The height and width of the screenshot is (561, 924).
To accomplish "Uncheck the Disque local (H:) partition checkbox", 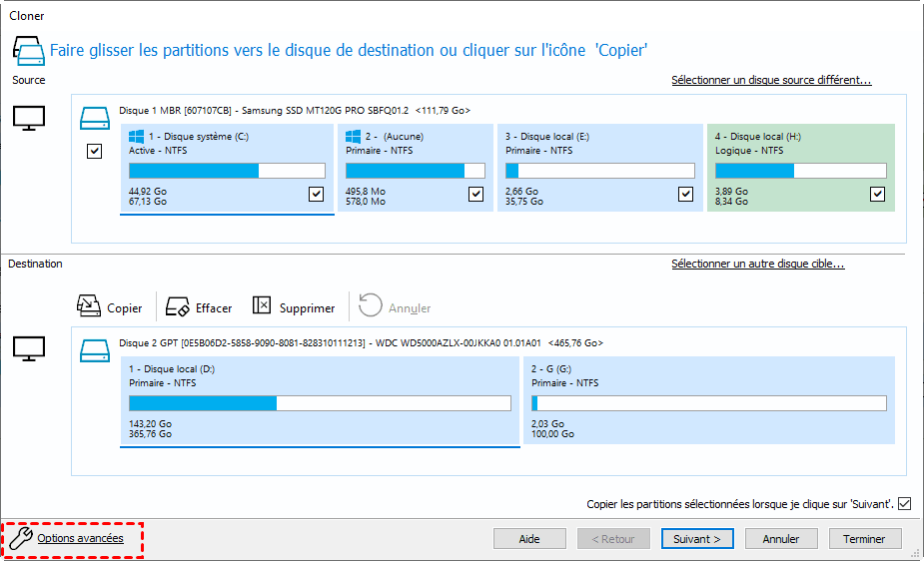I will [x=877, y=195].
